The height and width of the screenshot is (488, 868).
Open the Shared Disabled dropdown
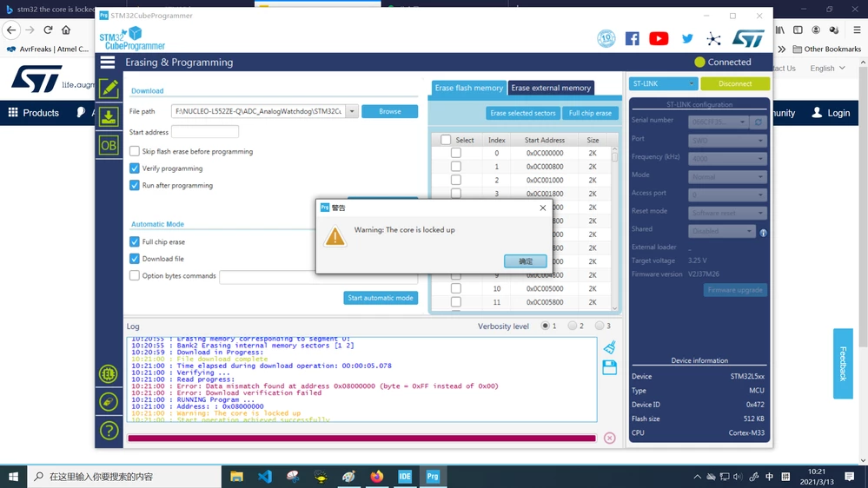(722, 231)
